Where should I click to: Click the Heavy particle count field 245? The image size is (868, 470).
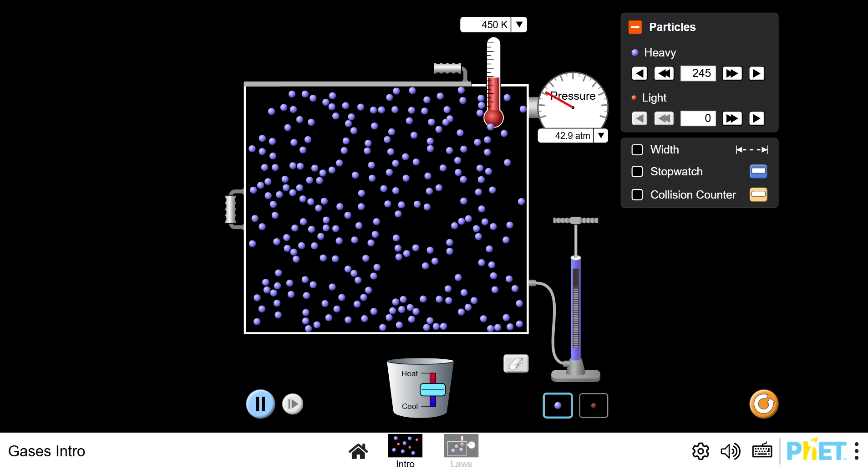coord(698,73)
